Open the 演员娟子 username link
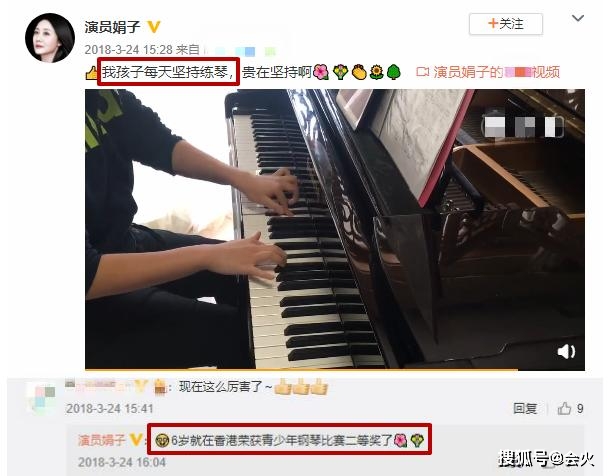The width and height of the screenshot is (609, 476). [x=112, y=27]
